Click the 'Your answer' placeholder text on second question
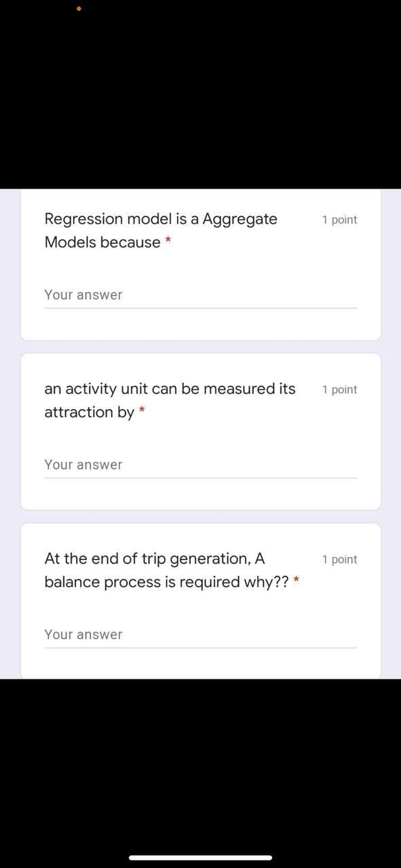Image resolution: width=401 pixels, height=868 pixels. pyautogui.click(x=83, y=465)
